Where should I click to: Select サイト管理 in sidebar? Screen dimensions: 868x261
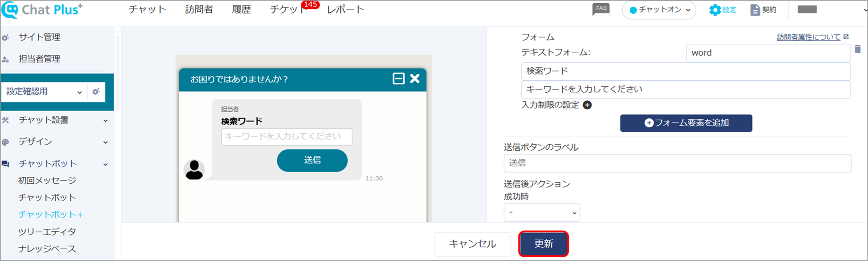click(x=40, y=37)
